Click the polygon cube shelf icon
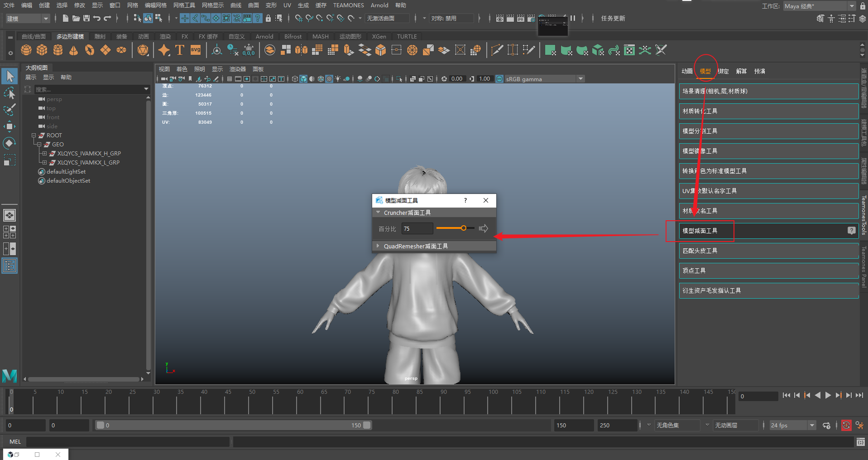868x460 pixels. tap(42, 50)
